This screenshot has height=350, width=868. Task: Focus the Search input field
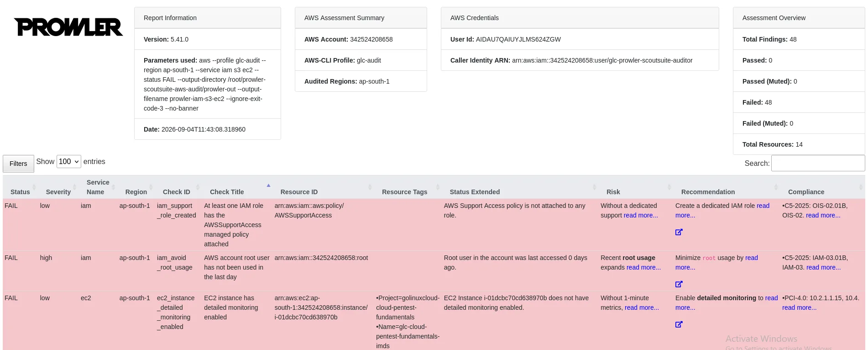click(818, 163)
